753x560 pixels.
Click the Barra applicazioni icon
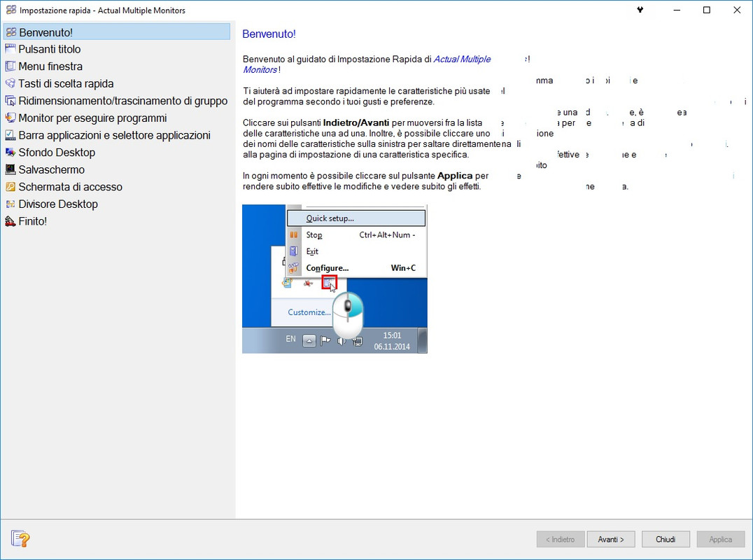(x=10, y=135)
